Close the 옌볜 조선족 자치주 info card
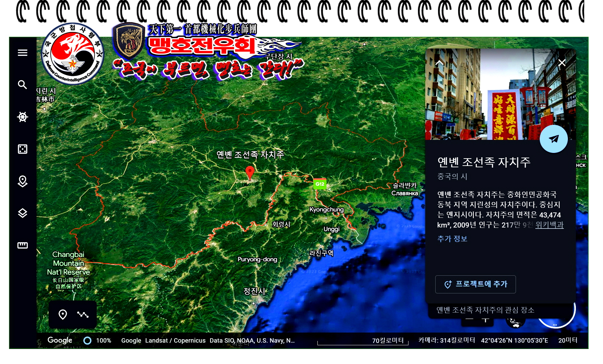This screenshot has width=603, height=364. (562, 63)
